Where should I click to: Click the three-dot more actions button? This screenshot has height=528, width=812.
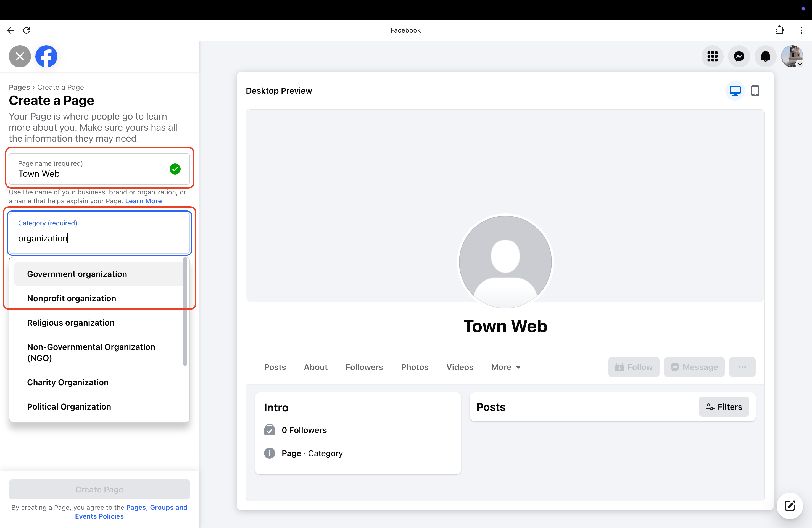tap(742, 367)
